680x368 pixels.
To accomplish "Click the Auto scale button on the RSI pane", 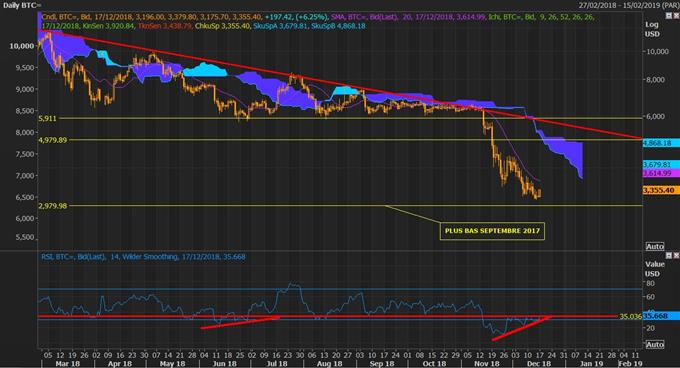I will tap(654, 345).
